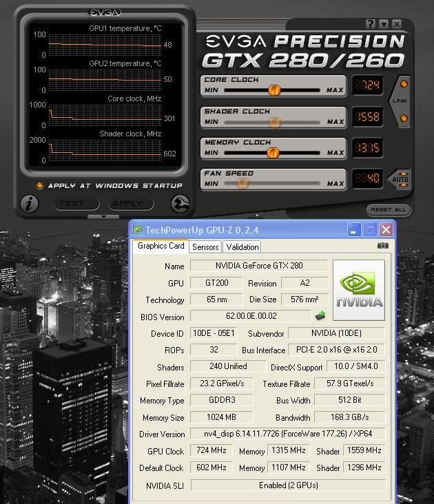Toggle the upper LINK clock indicator
The image size is (434, 504).
coord(404,84)
